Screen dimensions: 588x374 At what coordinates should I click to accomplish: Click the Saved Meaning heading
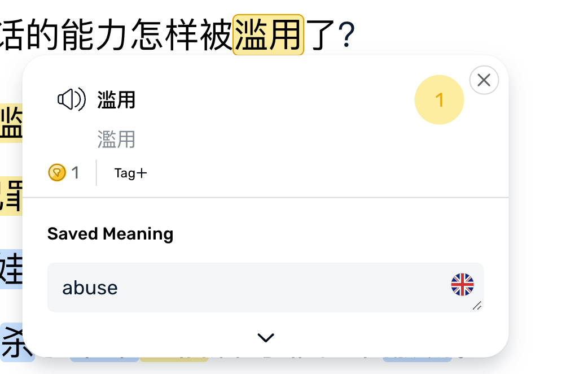[x=110, y=234]
